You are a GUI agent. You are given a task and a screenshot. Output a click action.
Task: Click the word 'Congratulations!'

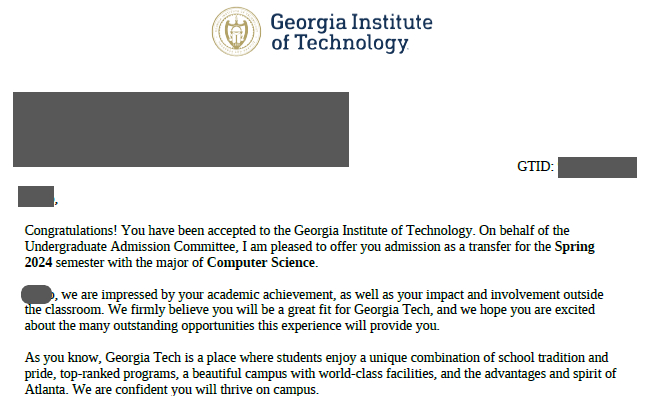pyautogui.click(x=71, y=230)
